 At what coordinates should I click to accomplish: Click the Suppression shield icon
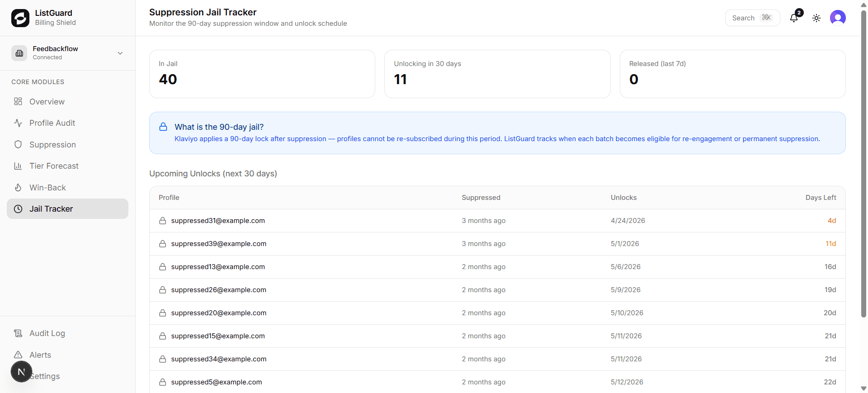(18, 144)
